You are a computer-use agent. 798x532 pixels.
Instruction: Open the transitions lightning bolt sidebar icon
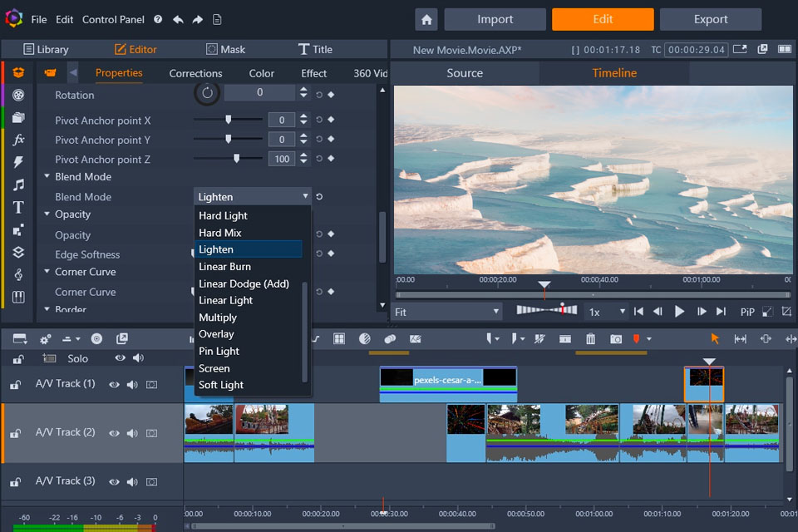(18, 162)
